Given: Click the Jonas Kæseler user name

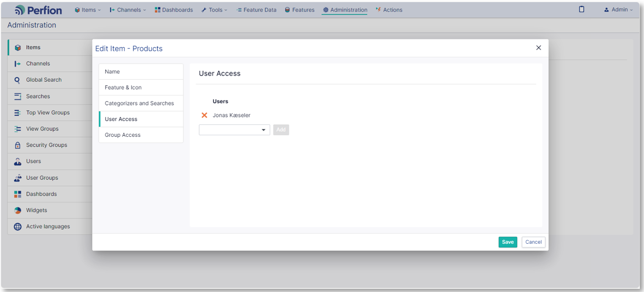Looking at the screenshot, I should [x=231, y=115].
